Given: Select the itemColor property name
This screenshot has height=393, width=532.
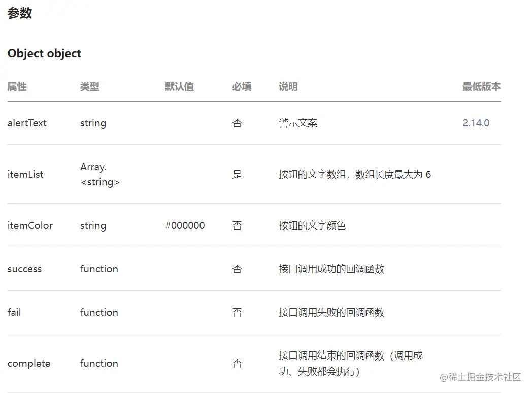Looking at the screenshot, I should point(30,225).
